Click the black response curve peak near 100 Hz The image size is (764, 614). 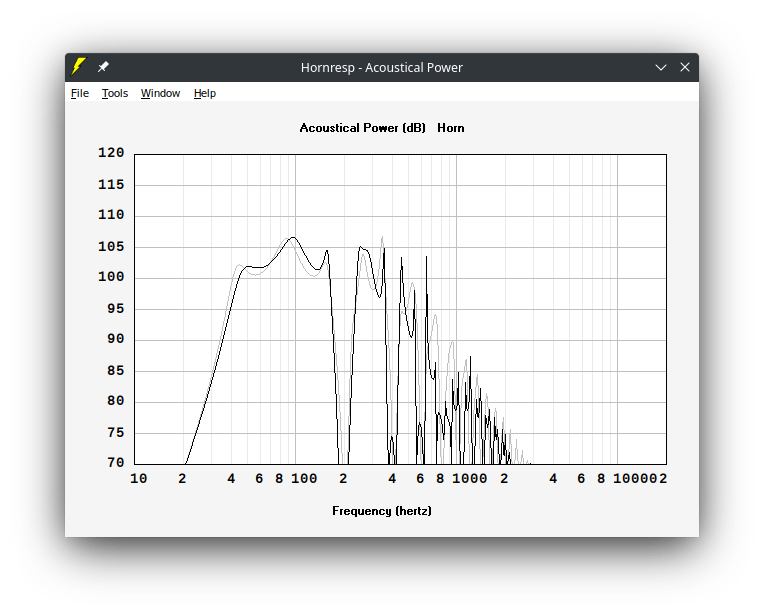(x=293, y=238)
